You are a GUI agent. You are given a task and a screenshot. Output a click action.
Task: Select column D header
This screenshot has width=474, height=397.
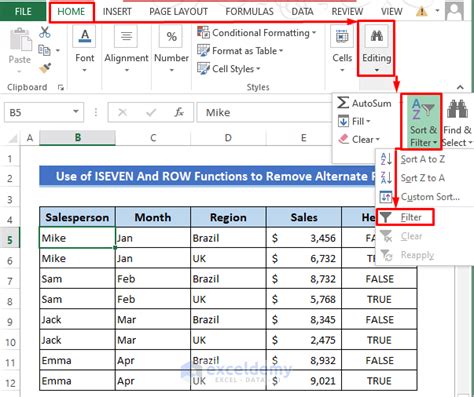[228, 138]
